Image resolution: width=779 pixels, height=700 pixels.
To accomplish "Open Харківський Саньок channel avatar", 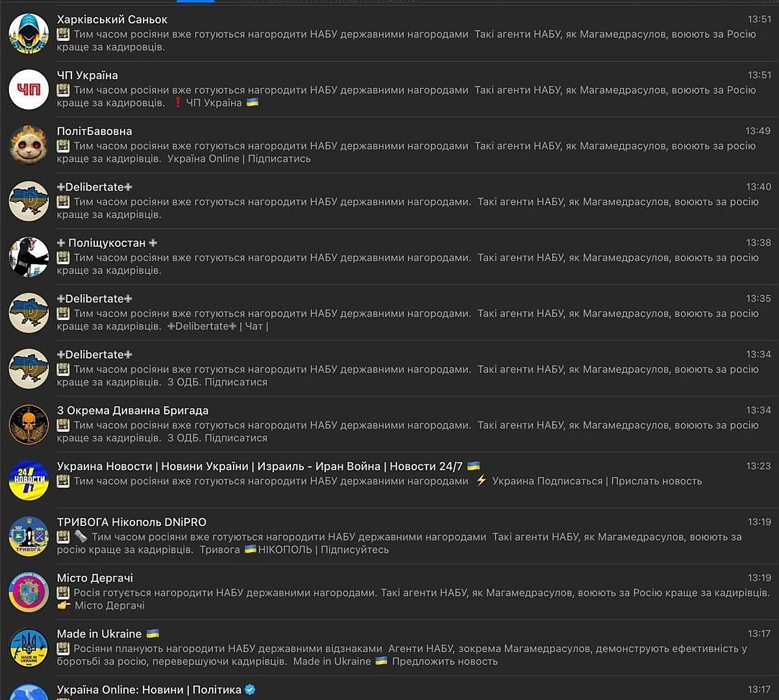I will coord(29,34).
